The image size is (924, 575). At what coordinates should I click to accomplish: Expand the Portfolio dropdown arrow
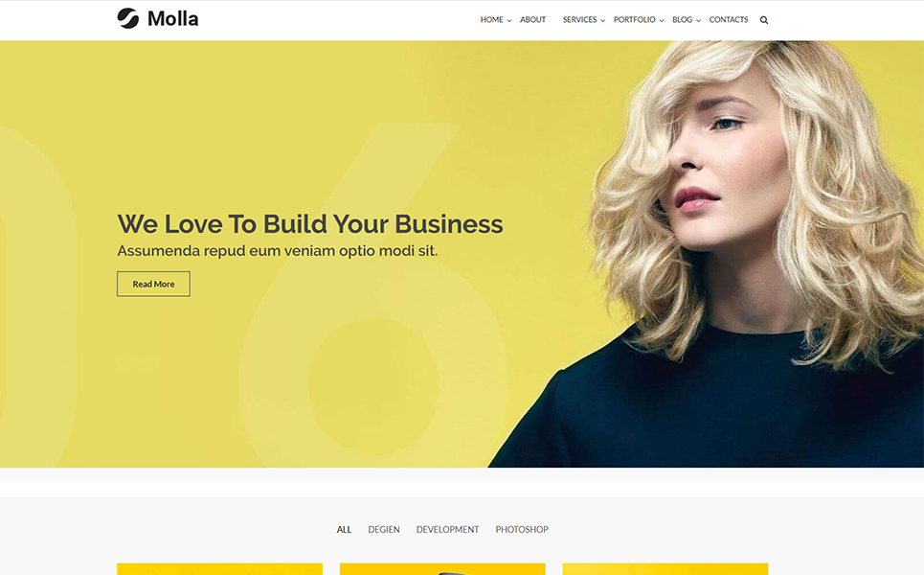point(662,21)
